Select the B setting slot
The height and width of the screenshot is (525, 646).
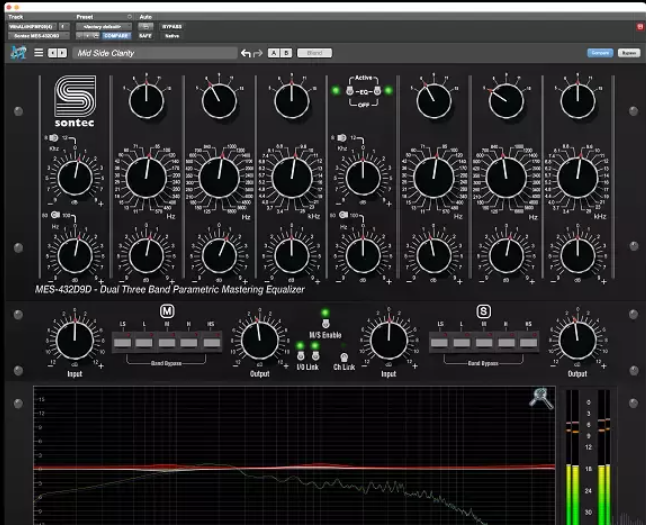tap(286, 53)
